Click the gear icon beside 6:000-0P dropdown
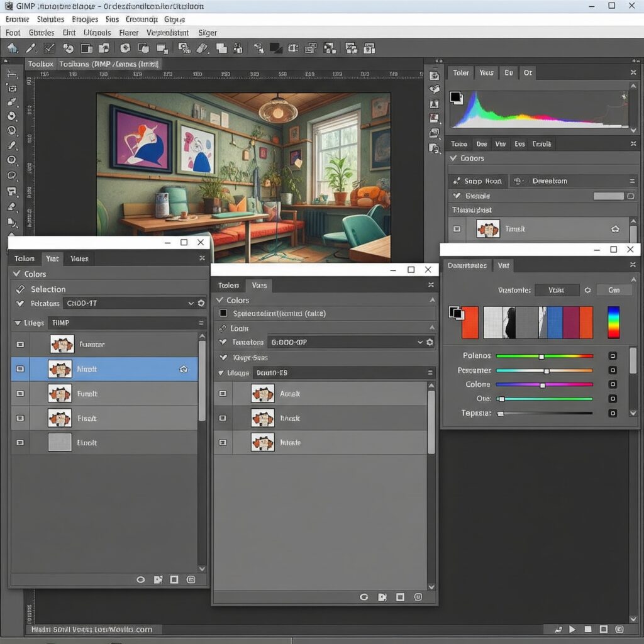Image resolution: width=644 pixels, height=644 pixels. click(430, 342)
